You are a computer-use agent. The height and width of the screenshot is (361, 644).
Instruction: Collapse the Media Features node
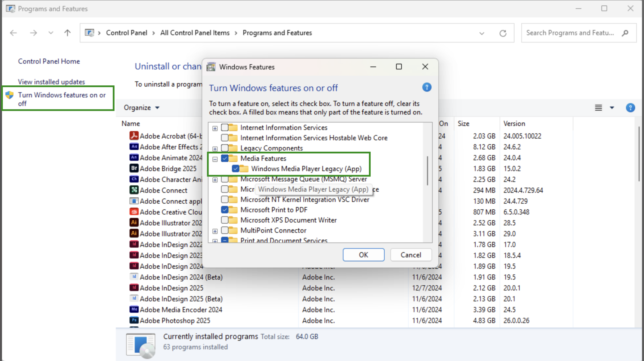pos(215,159)
